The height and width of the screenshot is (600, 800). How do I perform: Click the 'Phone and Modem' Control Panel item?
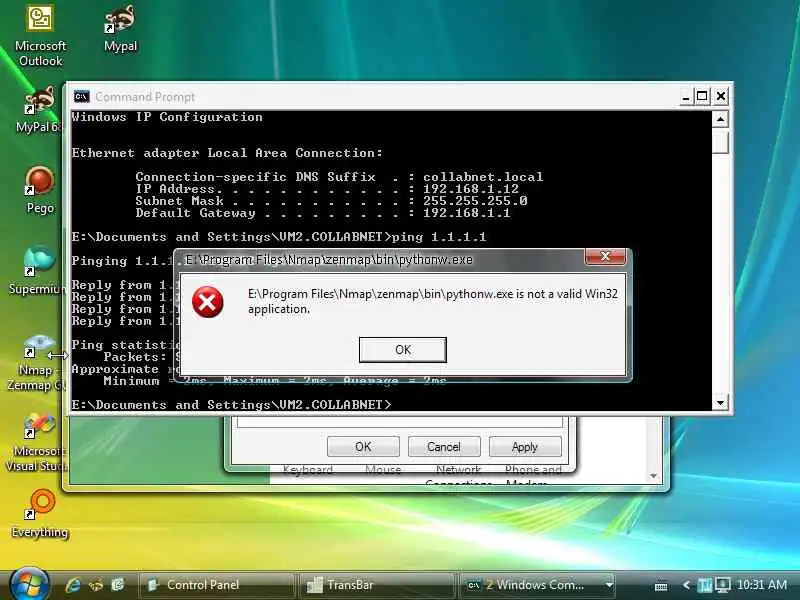(x=533, y=476)
